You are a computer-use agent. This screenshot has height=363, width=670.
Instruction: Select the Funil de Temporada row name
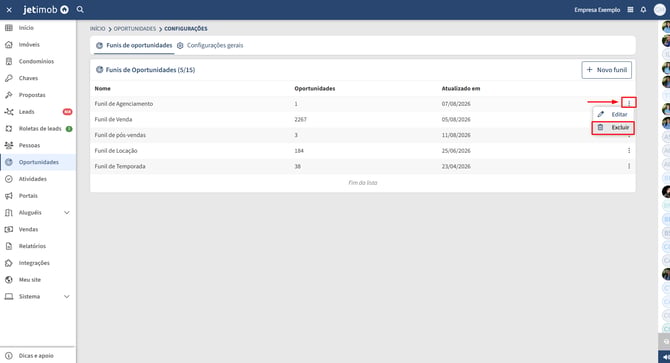pyautogui.click(x=120, y=166)
